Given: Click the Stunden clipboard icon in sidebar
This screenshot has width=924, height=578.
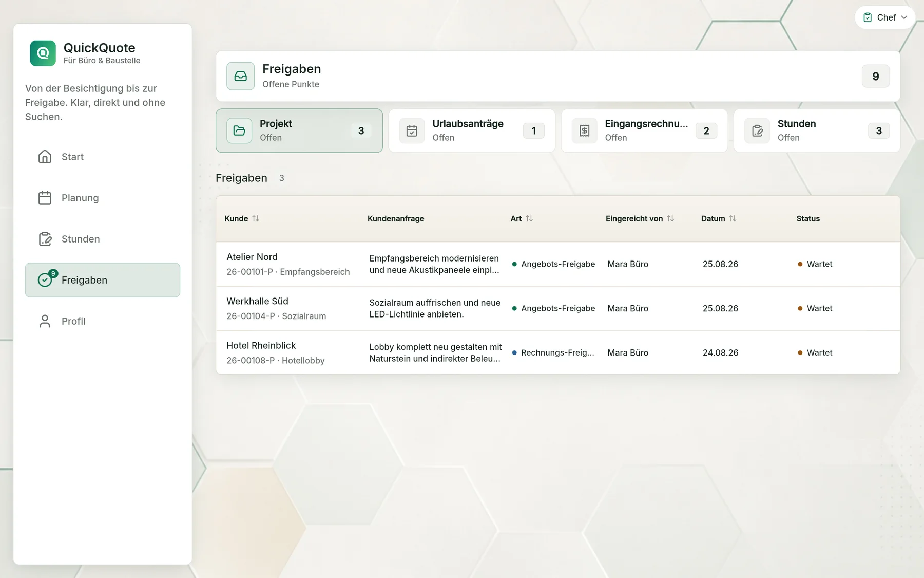Looking at the screenshot, I should coord(45,239).
